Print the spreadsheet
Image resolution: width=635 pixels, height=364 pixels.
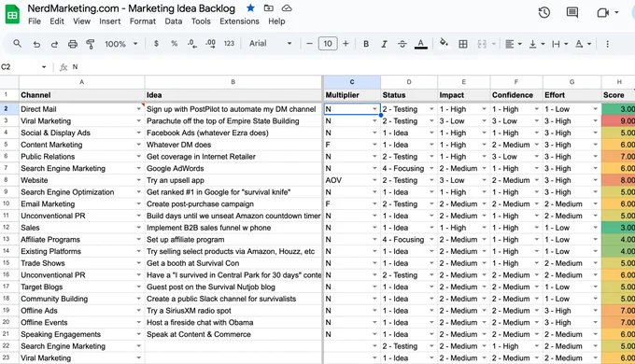[73, 44]
